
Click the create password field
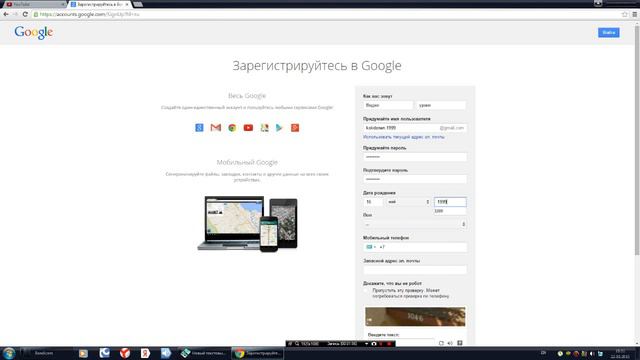point(415,157)
